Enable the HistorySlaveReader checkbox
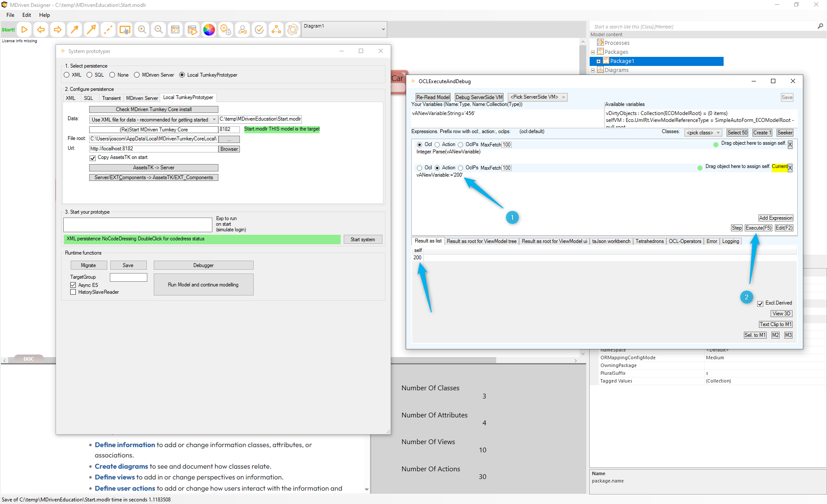827x504 pixels. (73, 292)
